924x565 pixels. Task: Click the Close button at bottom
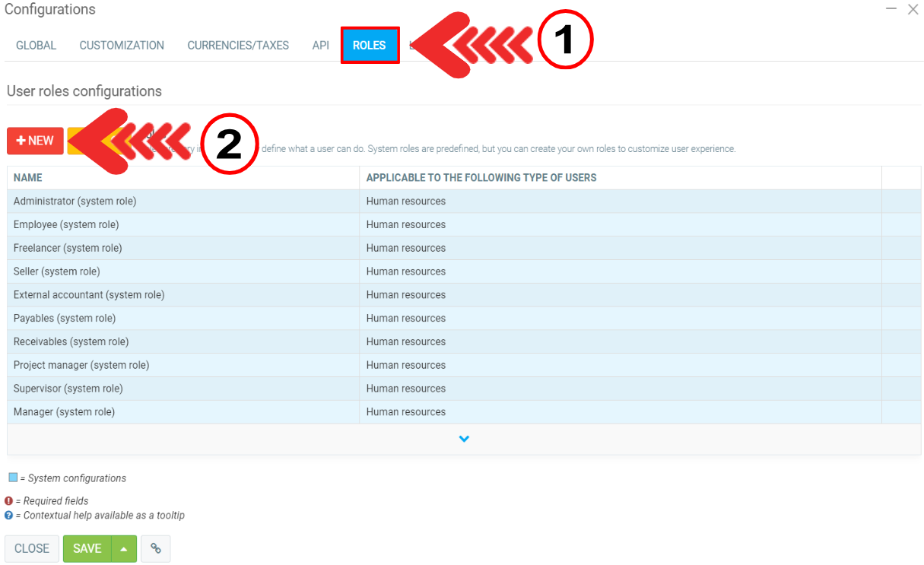[x=32, y=548]
